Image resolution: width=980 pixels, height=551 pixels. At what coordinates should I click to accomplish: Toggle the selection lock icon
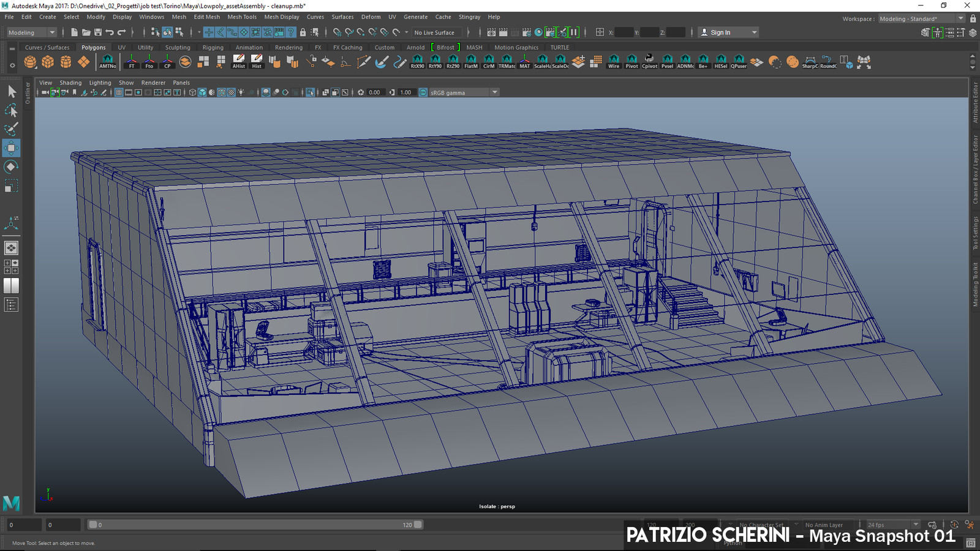pyautogui.click(x=303, y=32)
